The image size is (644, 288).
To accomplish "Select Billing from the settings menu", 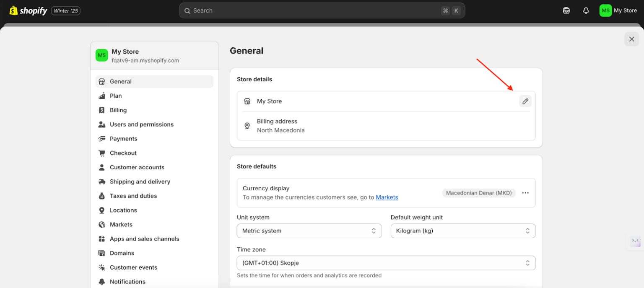I will 118,110.
